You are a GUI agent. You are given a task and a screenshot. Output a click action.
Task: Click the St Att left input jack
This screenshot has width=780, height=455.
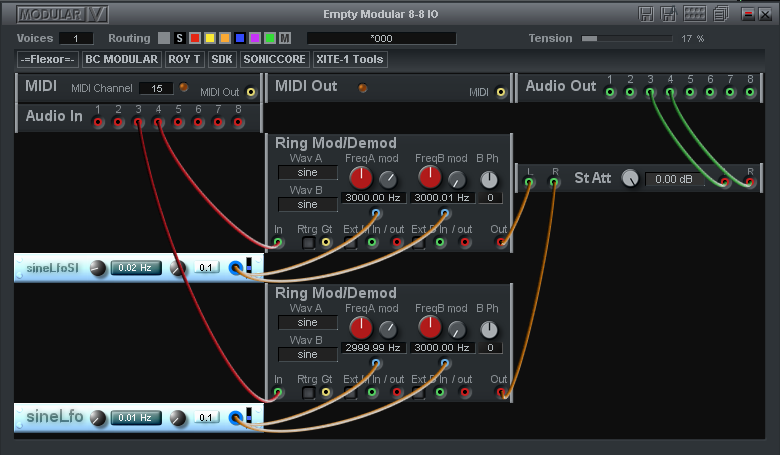tap(530, 183)
